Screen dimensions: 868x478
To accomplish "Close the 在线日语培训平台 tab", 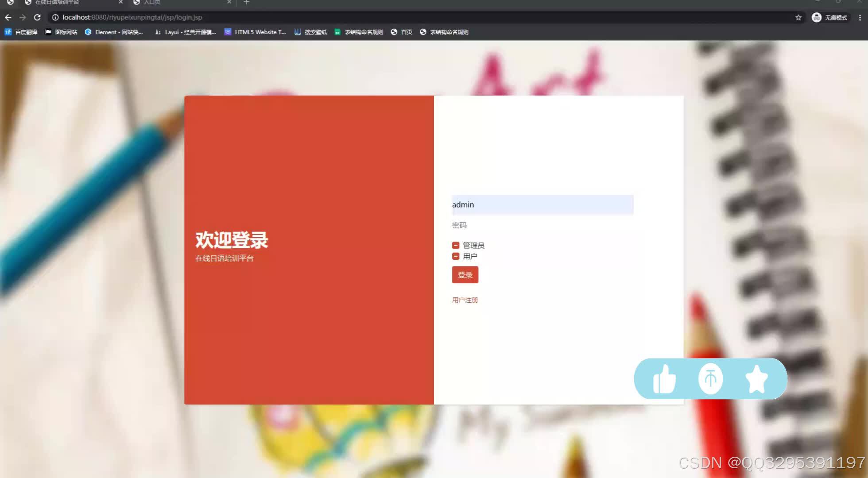I will (x=120, y=2).
